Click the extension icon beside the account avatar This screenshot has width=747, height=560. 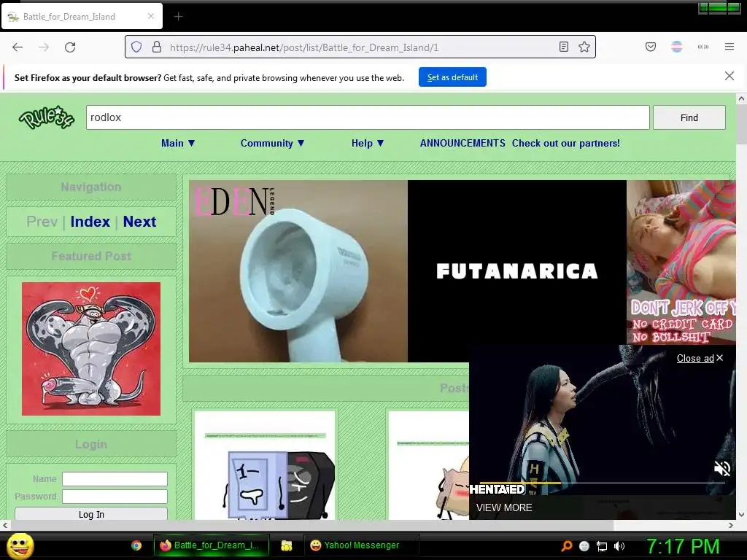pos(703,47)
